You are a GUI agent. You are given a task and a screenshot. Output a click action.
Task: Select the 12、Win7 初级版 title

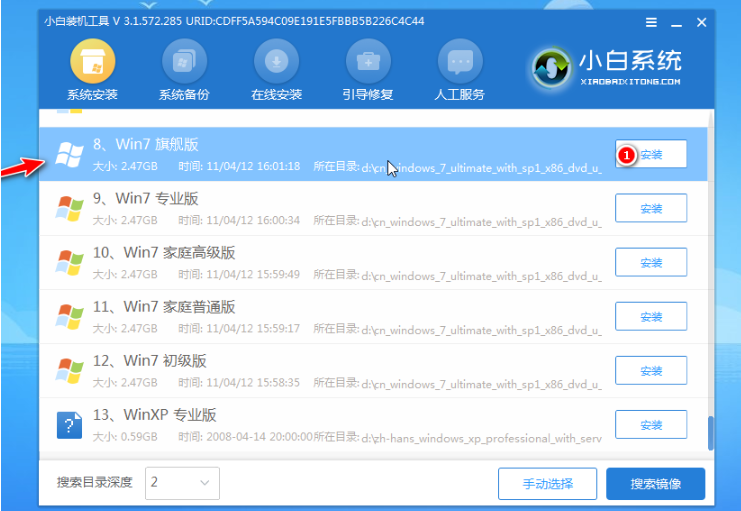point(150,361)
